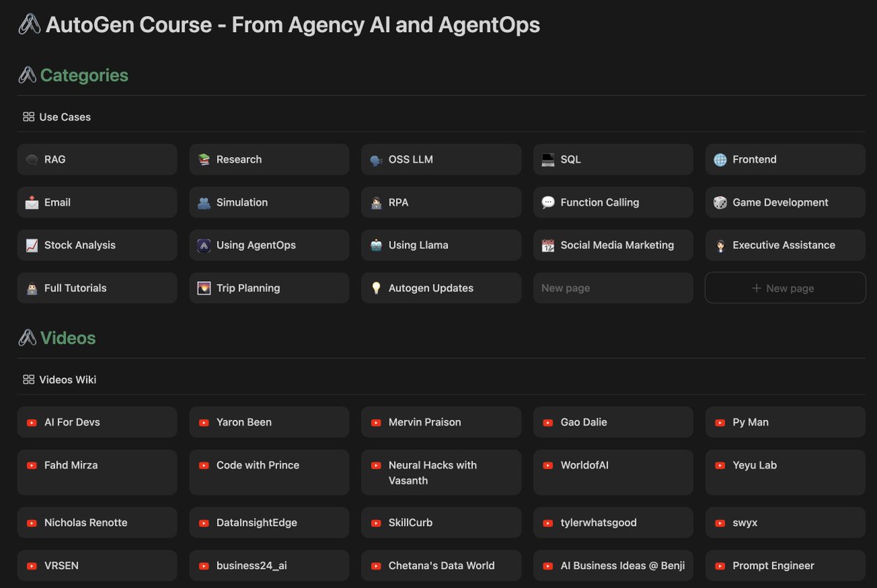This screenshot has height=588, width=877.
Task: Open the Yeyu Lab card
Action: coord(785,473)
